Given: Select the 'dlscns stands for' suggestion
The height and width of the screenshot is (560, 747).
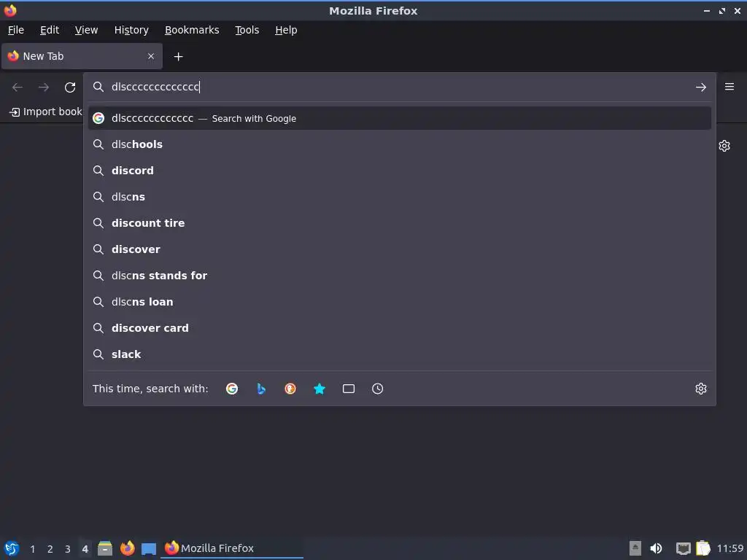Looking at the screenshot, I should click(x=399, y=275).
